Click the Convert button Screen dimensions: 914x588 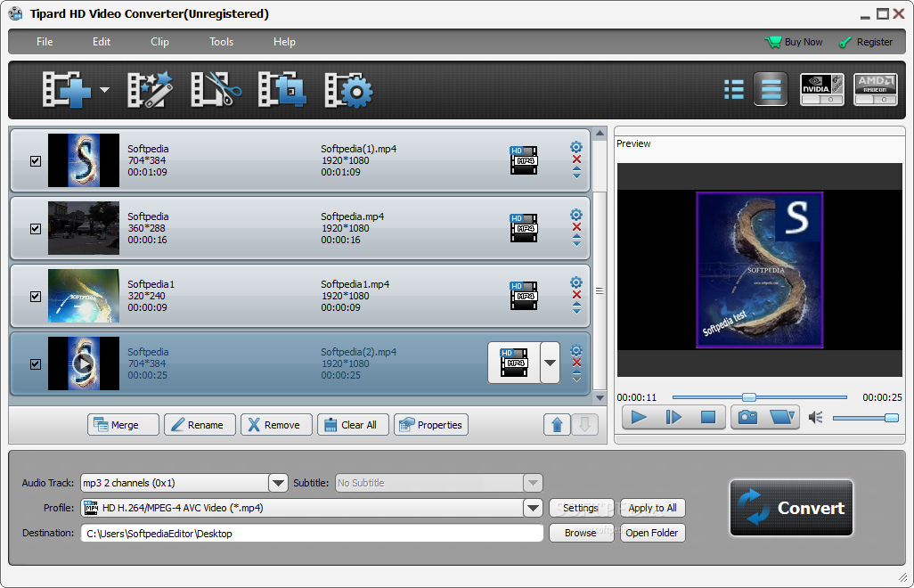[791, 508]
